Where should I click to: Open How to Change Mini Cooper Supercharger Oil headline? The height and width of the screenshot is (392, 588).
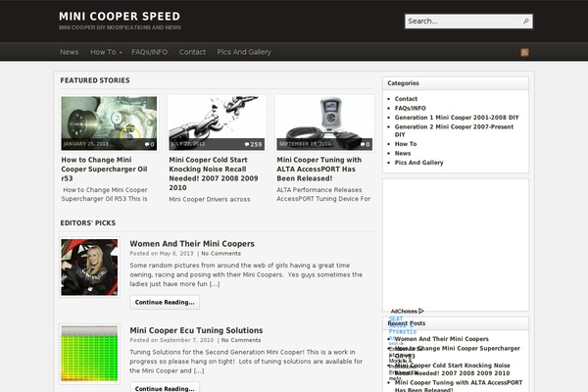104,170
